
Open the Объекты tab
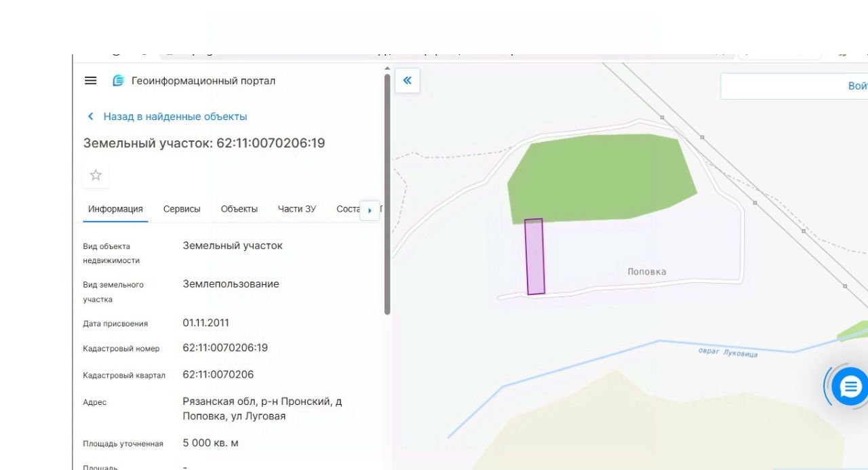pos(239,209)
